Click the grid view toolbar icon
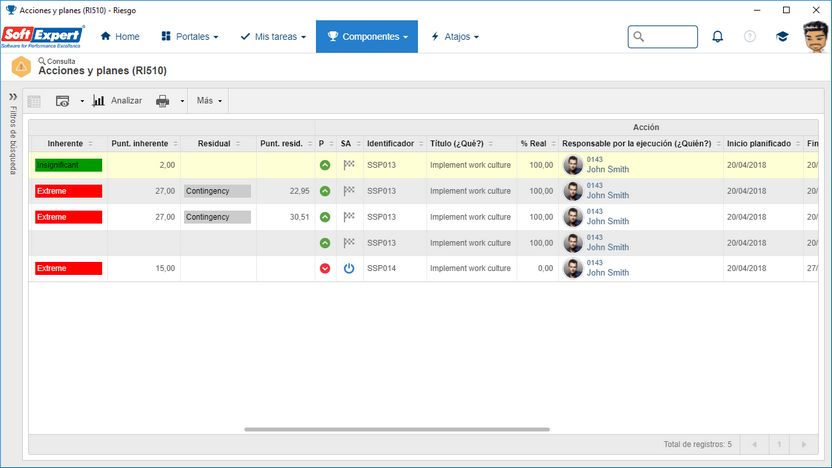 (x=34, y=101)
